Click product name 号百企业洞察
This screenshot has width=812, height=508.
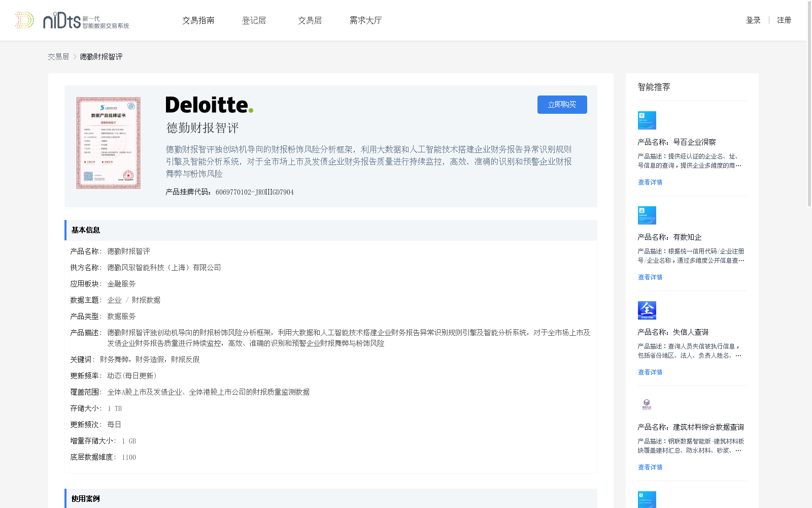(x=694, y=142)
